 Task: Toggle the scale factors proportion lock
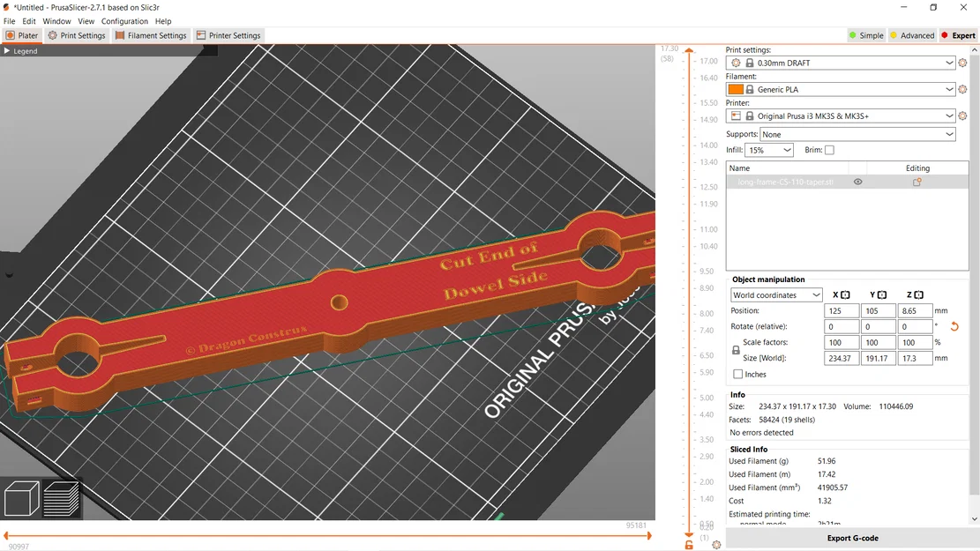pyautogui.click(x=736, y=351)
